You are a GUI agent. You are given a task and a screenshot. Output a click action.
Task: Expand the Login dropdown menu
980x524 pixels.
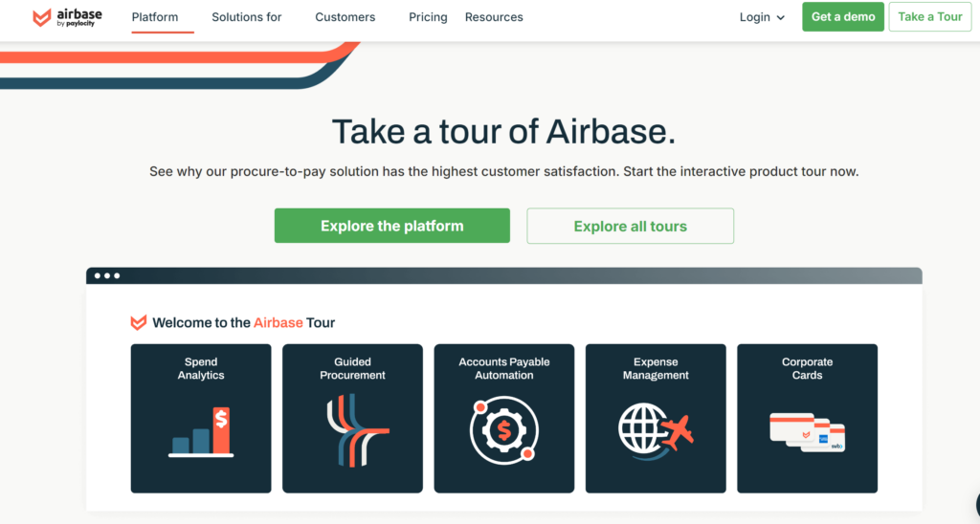[762, 17]
